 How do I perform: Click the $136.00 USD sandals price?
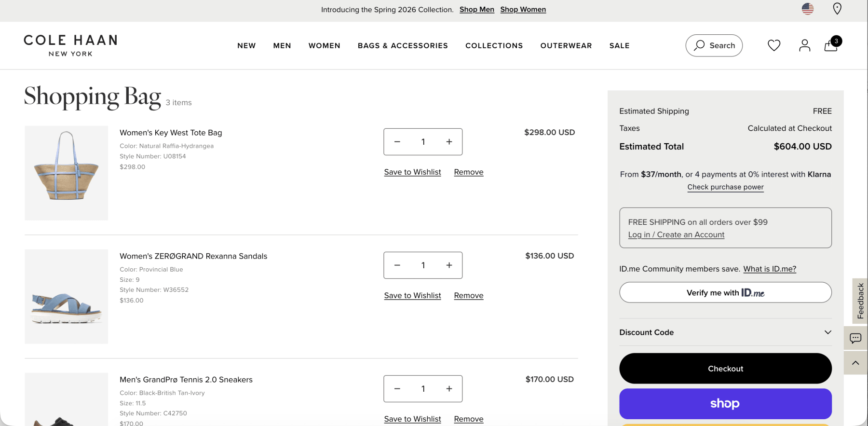click(550, 256)
